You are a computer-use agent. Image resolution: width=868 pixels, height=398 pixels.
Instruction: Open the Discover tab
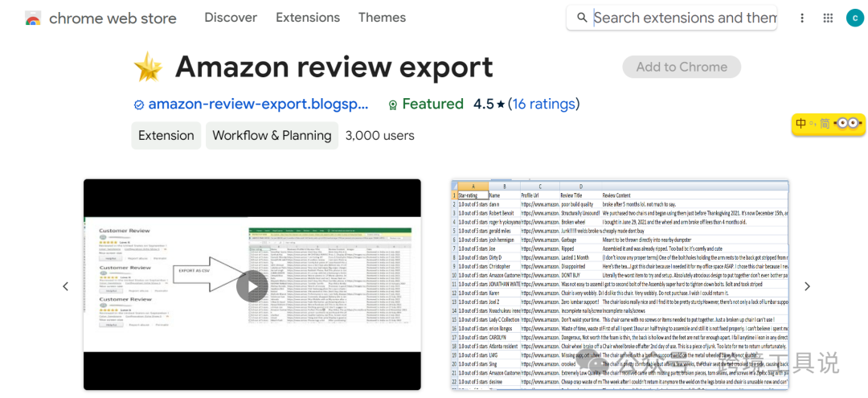(x=231, y=17)
